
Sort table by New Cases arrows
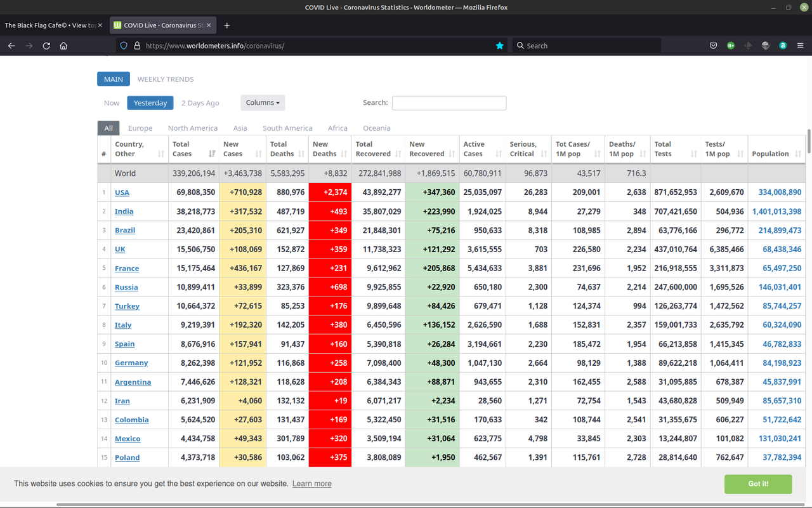point(259,154)
